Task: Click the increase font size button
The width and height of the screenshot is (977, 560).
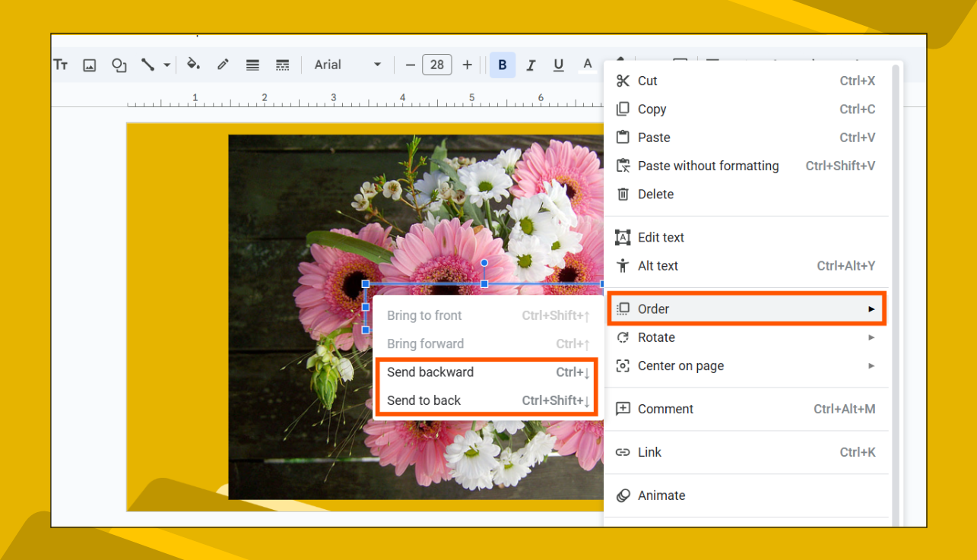Action: 467,65
